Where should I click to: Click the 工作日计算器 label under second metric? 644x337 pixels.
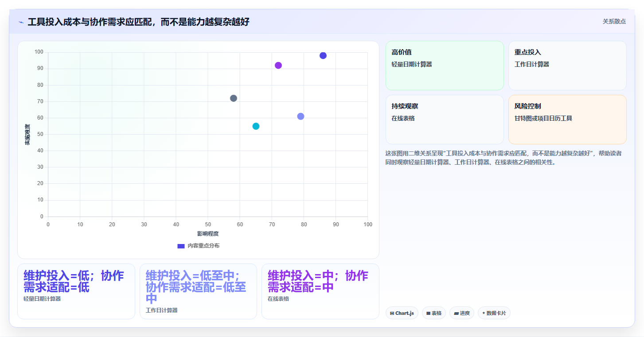[x=162, y=310]
